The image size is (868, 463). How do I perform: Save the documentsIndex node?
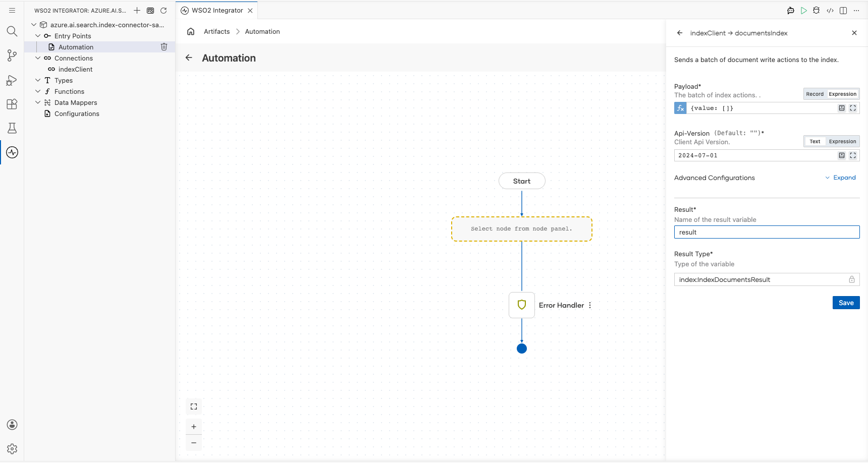click(x=846, y=303)
